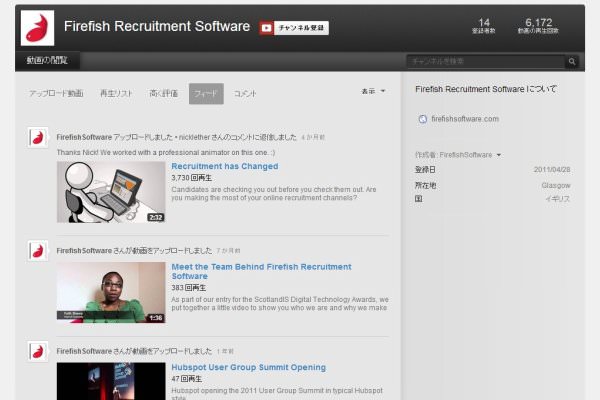Select the 再生リスト playlists tab

click(x=116, y=93)
